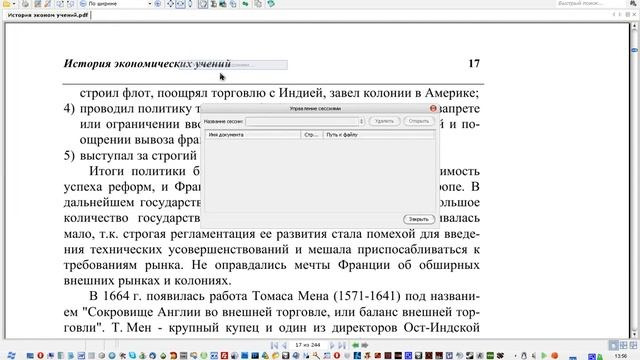Screen dimensions: 640x360
Task: Sort by 'Путь к файлу' column header
Action: click(378, 135)
